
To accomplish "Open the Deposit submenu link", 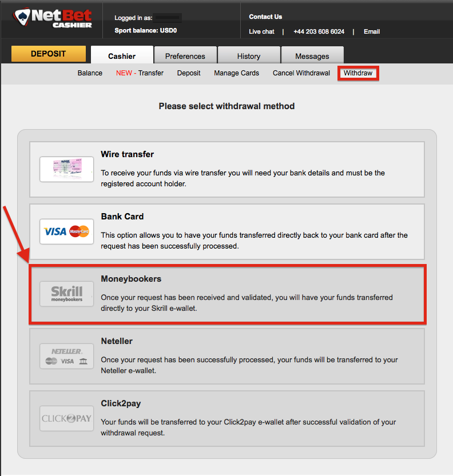I will [x=189, y=73].
